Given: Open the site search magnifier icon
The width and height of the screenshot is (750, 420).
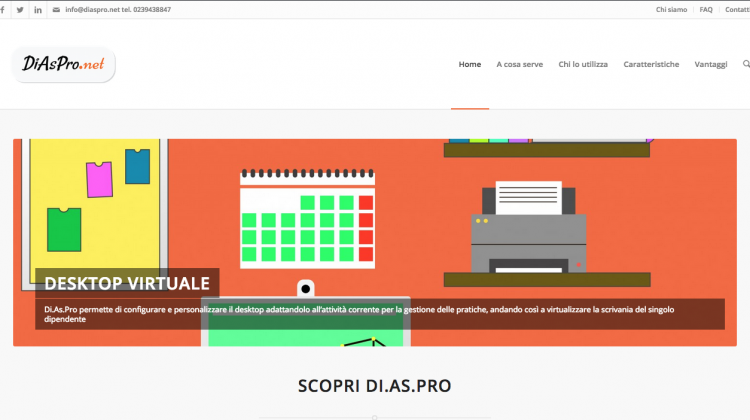Looking at the screenshot, I should click(746, 64).
